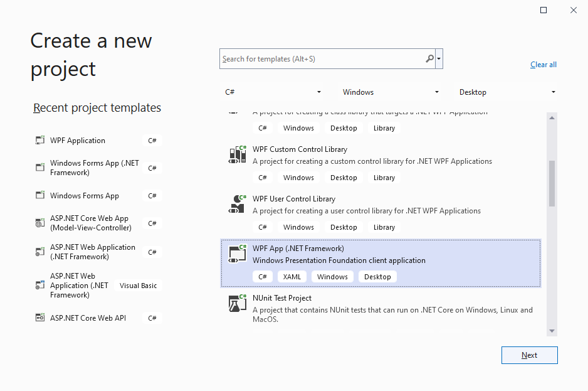Click the Clear all link
Image resolution: width=588 pixels, height=391 pixels.
(x=543, y=65)
